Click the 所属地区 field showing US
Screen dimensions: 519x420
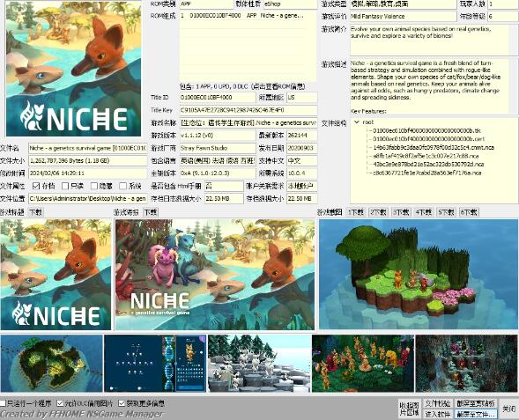click(x=302, y=98)
